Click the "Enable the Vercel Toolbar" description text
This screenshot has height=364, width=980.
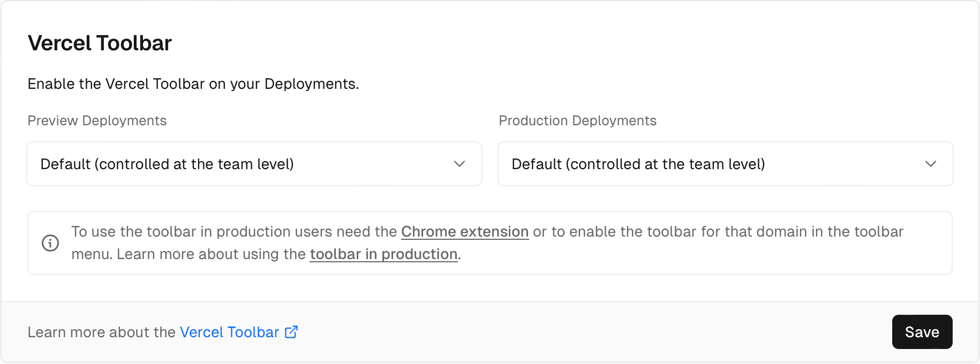point(193,84)
